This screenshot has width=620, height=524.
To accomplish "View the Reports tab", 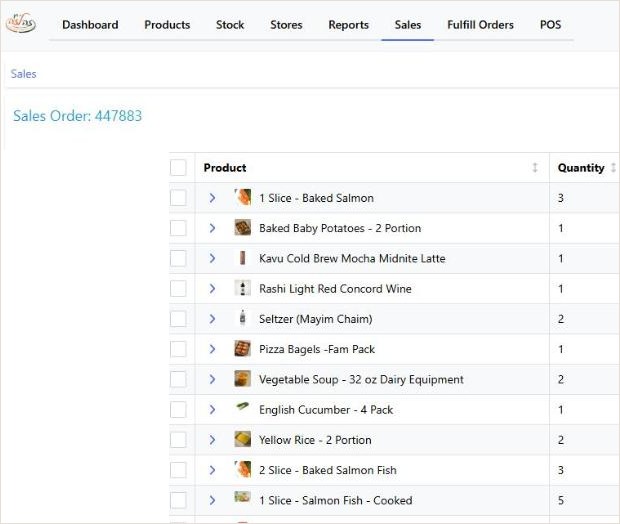I will 348,25.
